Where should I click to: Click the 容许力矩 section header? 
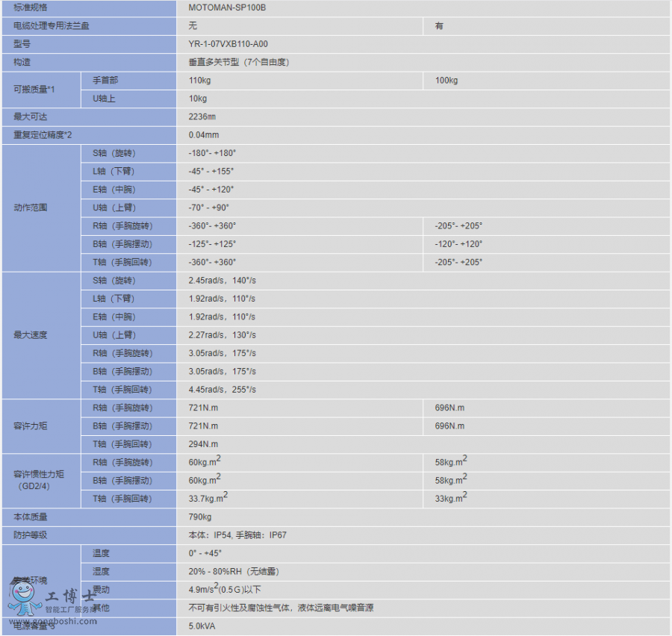click(30, 426)
